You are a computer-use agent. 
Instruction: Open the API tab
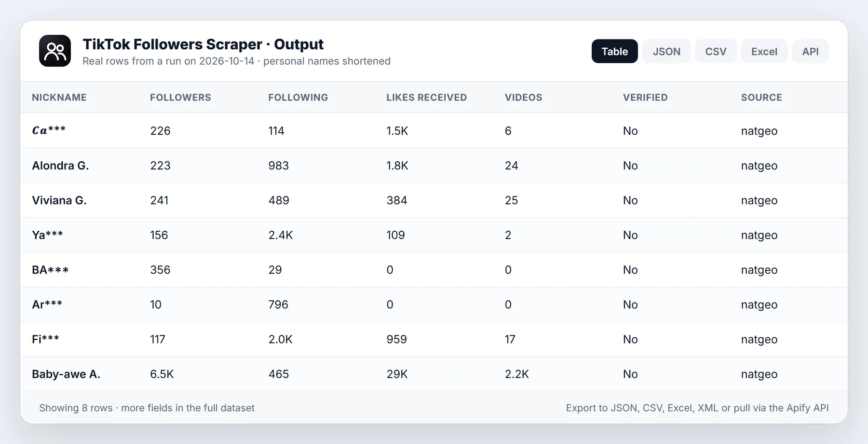[x=811, y=51]
